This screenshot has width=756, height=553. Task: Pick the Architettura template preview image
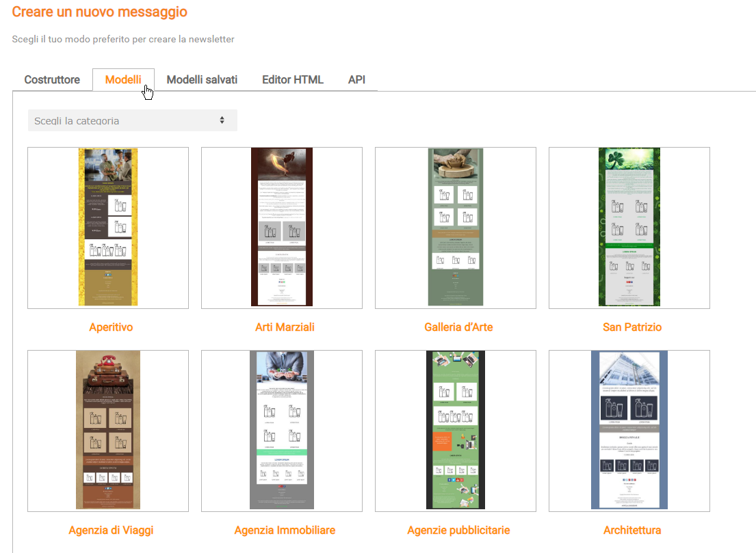click(x=629, y=431)
